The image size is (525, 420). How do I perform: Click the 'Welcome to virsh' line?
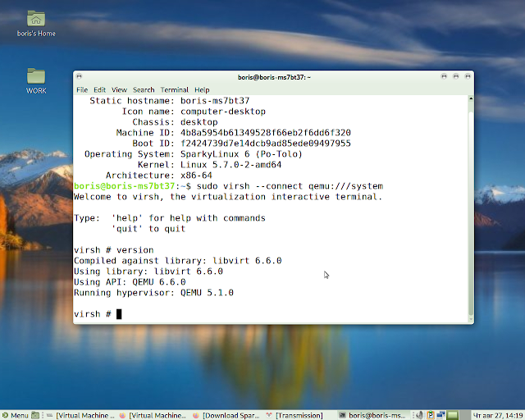click(x=228, y=197)
